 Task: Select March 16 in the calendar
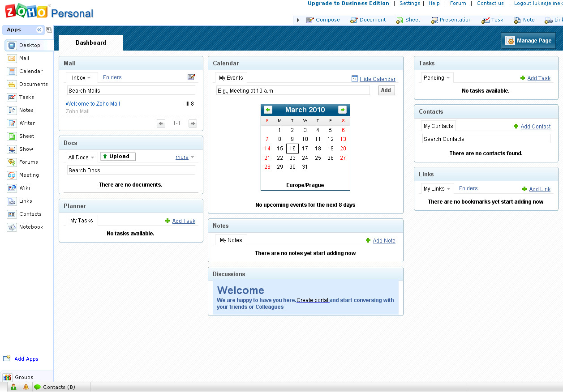(292, 149)
